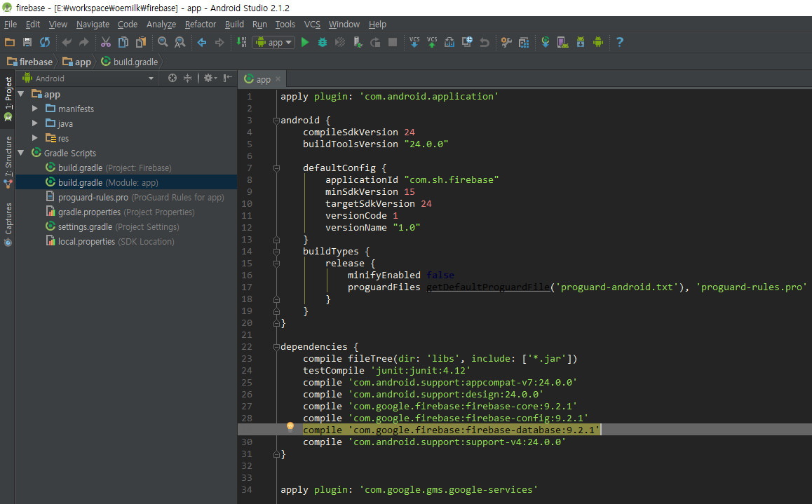This screenshot has width=812, height=504.
Task: Click the AVD Manager device icon
Action: pyautogui.click(x=563, y=43)
